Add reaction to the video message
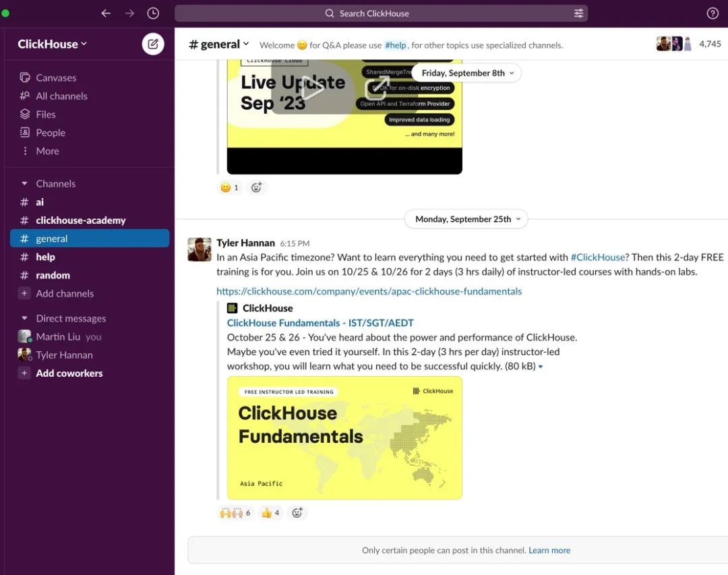This screenshot has height=575, width=728. [256, 187]
